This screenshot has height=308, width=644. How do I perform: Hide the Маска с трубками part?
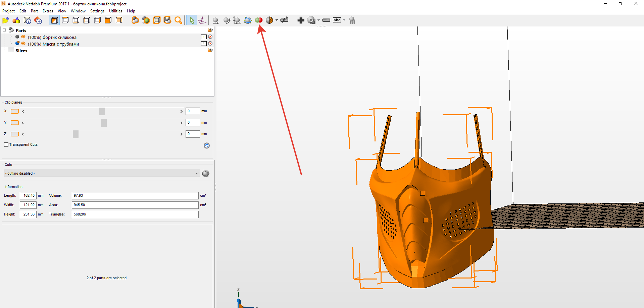pos(23,44)
